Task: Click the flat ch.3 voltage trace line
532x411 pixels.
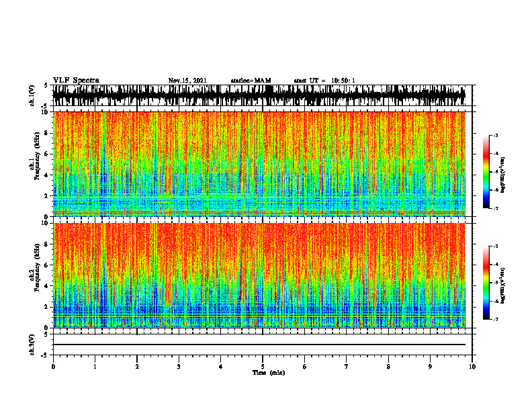Action: (259, 345)
